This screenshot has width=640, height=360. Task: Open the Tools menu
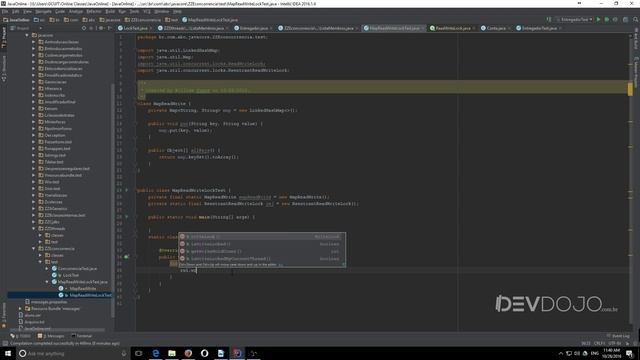(134, 11)
